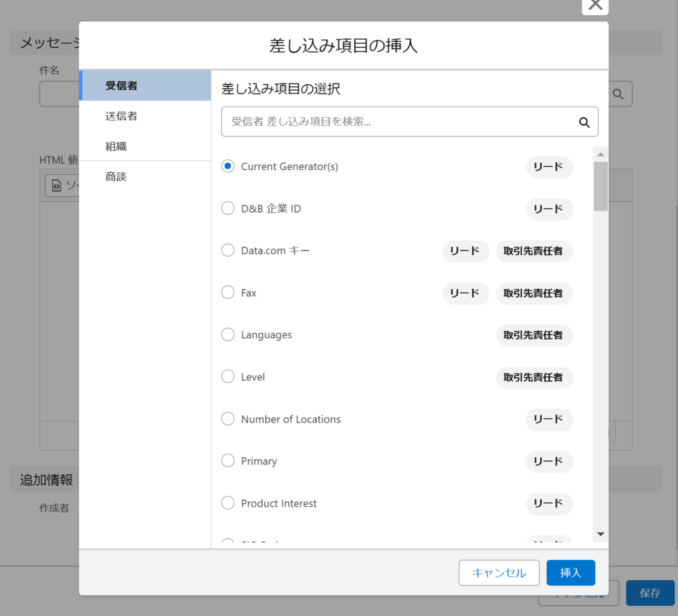
Task: Close the dialog with the X icon
Action: (595, 5)
